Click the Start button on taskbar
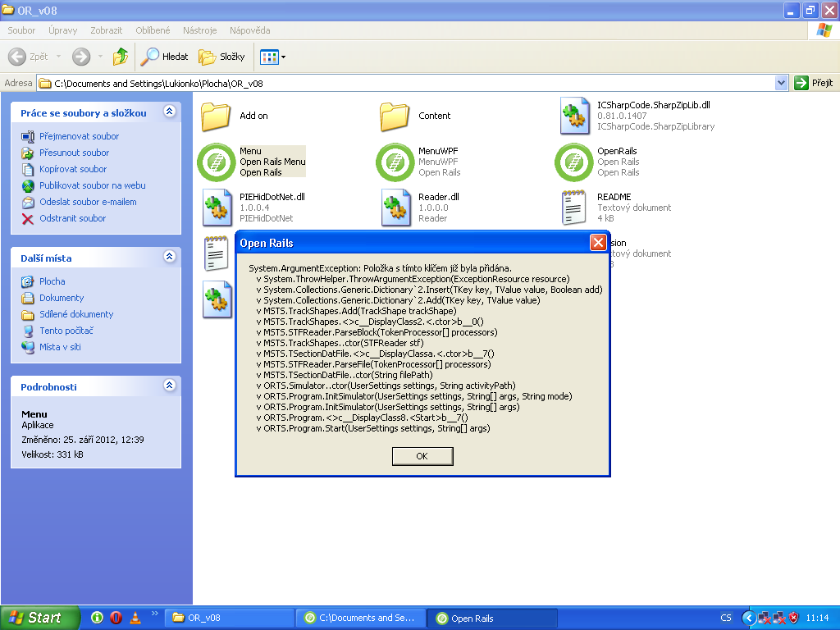The width and height of the screenshot is (840, 630). click(39, 618)
